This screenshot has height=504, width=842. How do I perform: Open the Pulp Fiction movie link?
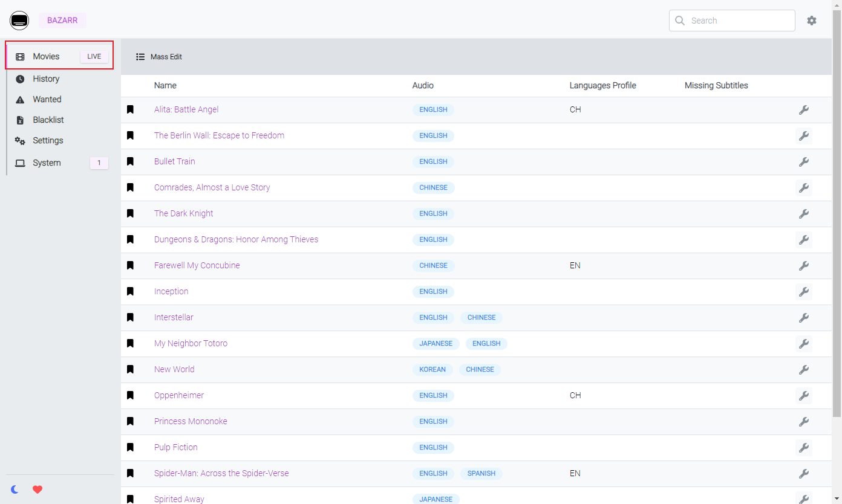point(176,447)
